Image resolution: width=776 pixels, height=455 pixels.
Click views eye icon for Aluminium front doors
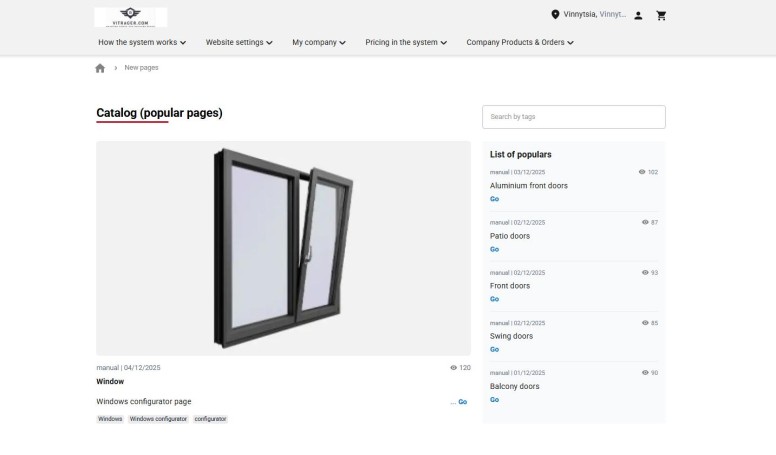pos(642,172)
